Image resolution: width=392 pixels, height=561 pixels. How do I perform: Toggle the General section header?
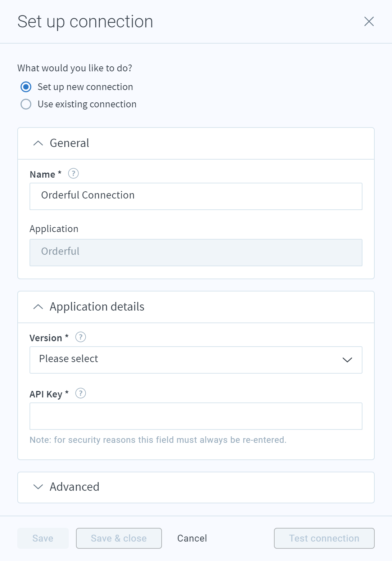tap(196, 143)
